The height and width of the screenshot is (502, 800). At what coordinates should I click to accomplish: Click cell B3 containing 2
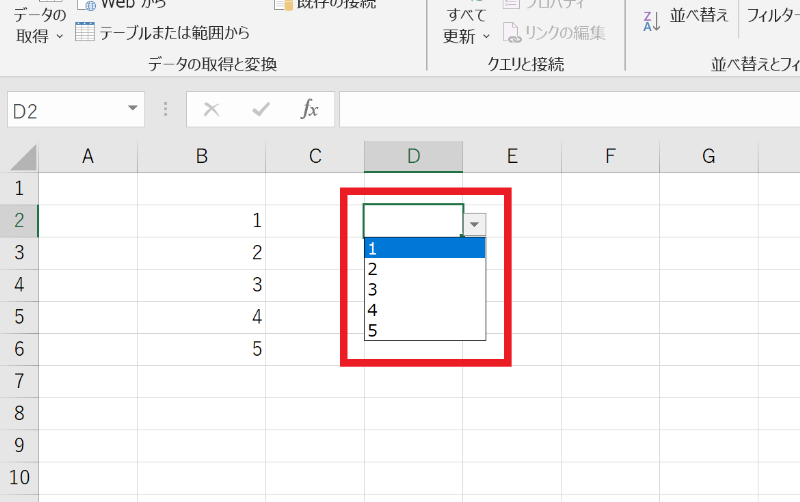pyautogui.click(x=202, y=253)
